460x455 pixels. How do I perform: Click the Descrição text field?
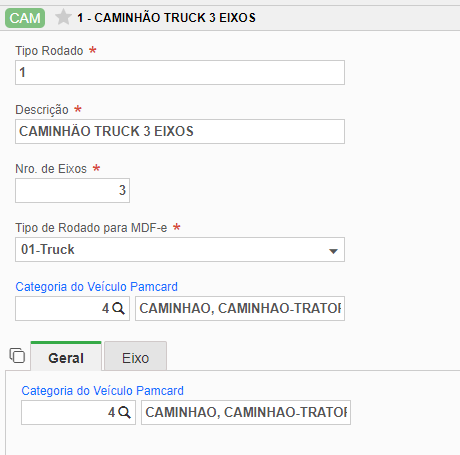180,131
